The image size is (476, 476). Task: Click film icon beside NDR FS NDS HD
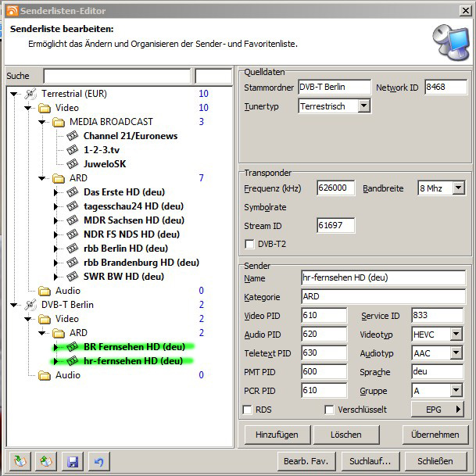(73, 234)
